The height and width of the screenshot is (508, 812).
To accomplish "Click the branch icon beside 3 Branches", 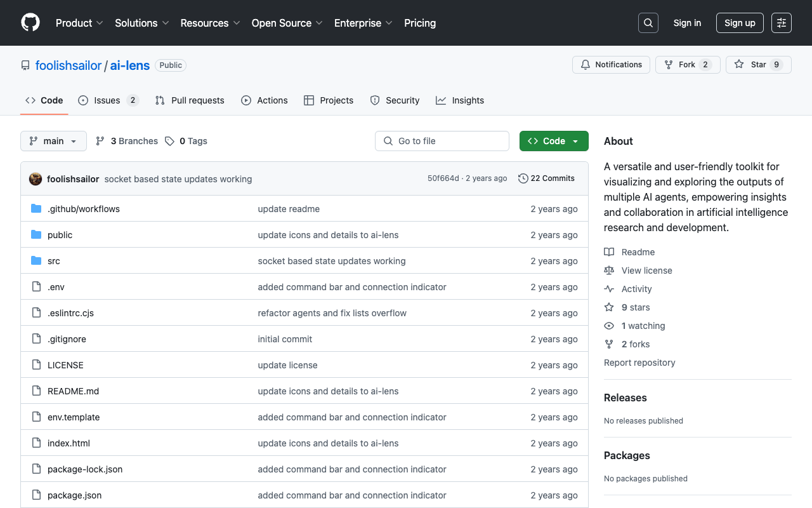I will click(100, 141).
